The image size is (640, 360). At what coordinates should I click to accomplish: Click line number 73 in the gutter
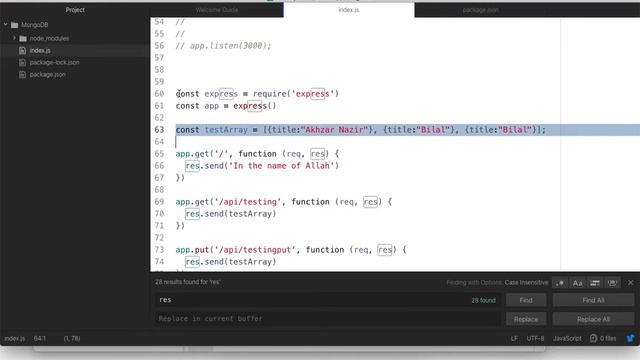pos(159,250)
